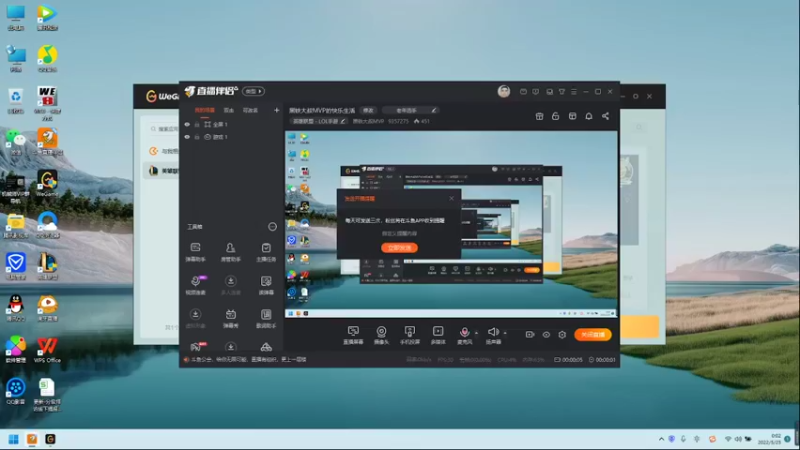
Task: Open the 数据助手 tool
Action: (x=266, y=318)
